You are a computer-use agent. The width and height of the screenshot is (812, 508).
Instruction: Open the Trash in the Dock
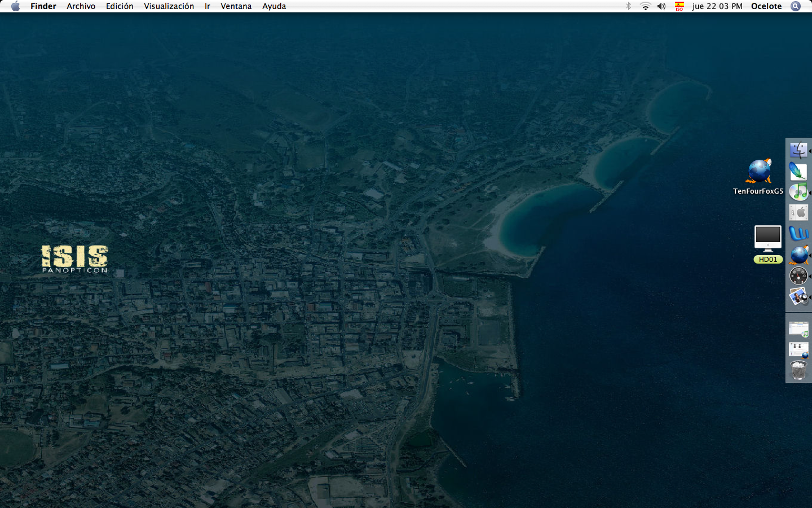point(798,370)
